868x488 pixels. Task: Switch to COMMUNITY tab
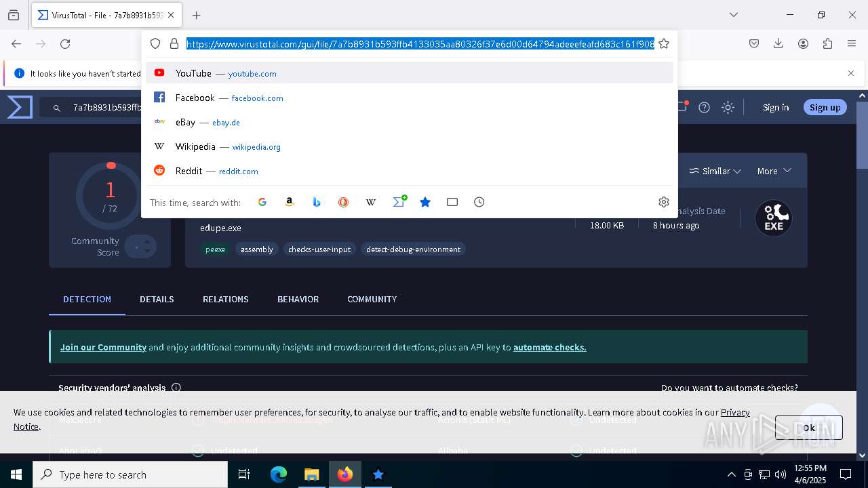point(372,299)
